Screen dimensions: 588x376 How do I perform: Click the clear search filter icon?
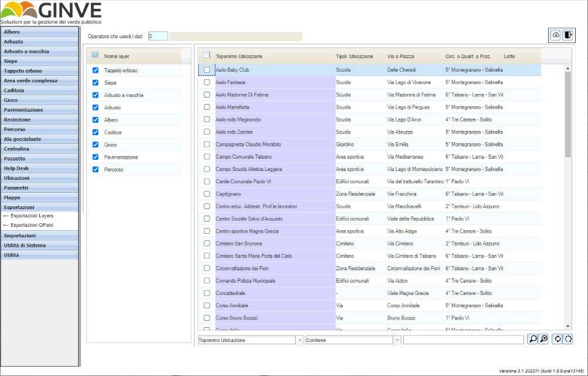[x=544, y=339]
